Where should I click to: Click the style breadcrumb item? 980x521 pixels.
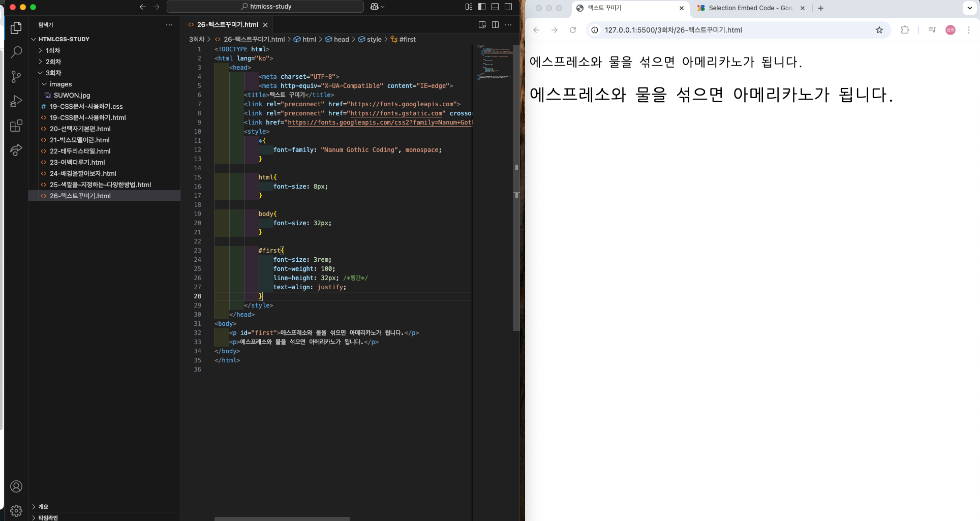coord(370,39)
